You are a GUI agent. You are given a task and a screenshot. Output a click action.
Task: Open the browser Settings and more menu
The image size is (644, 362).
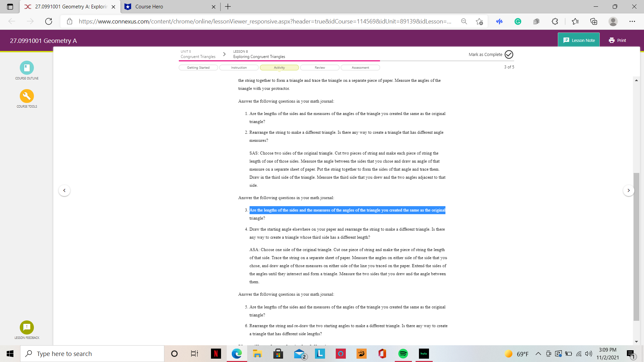(632, 21)
